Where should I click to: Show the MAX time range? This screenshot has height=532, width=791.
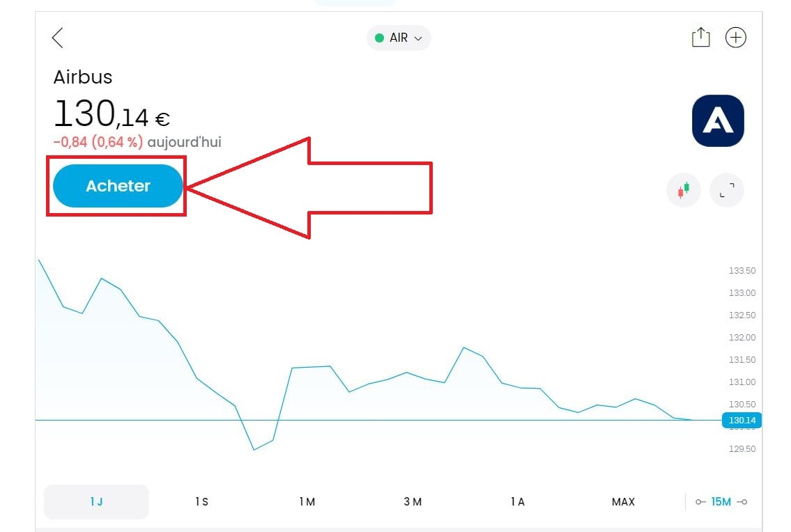(623, 502)
